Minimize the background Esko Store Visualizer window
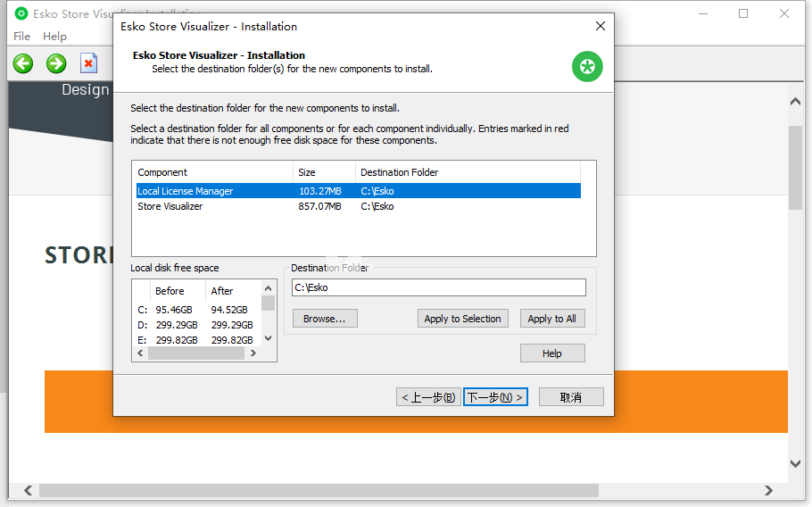This screenshot has width=812, height=507. click(703, 13)
